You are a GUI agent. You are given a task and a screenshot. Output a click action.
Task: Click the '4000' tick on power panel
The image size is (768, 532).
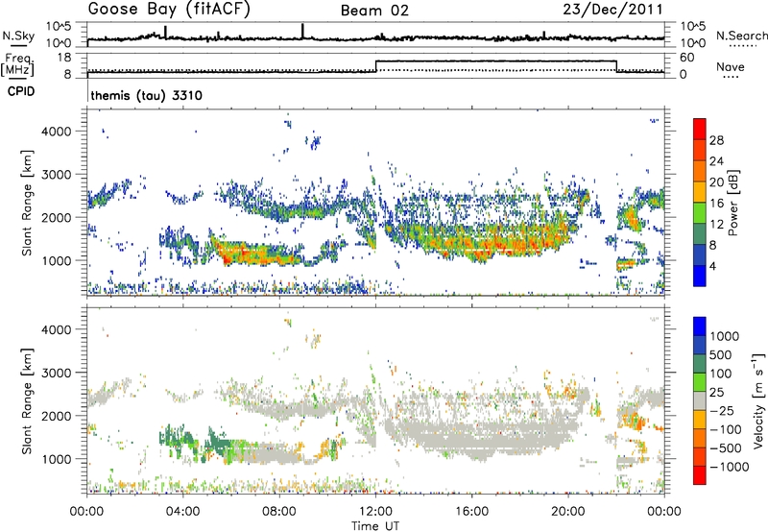[57, 132]
